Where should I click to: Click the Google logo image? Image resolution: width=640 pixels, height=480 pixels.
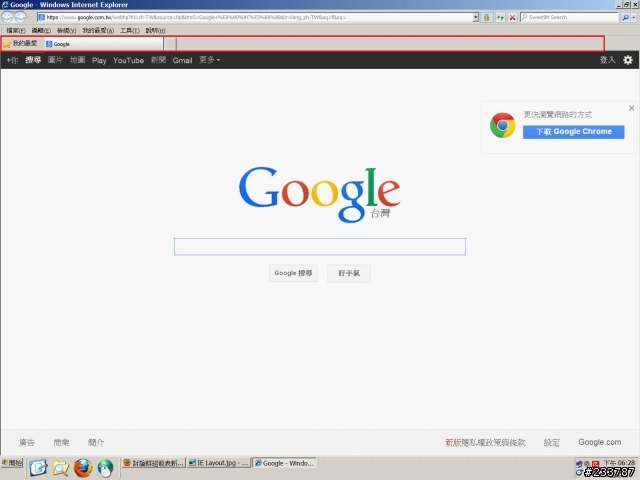319,193
